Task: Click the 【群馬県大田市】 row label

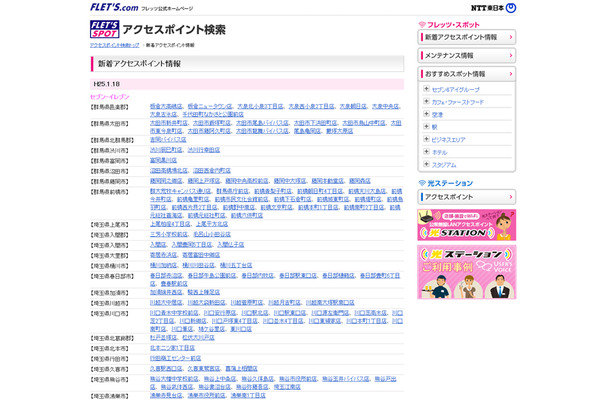Action: click(x=110, y=124)
